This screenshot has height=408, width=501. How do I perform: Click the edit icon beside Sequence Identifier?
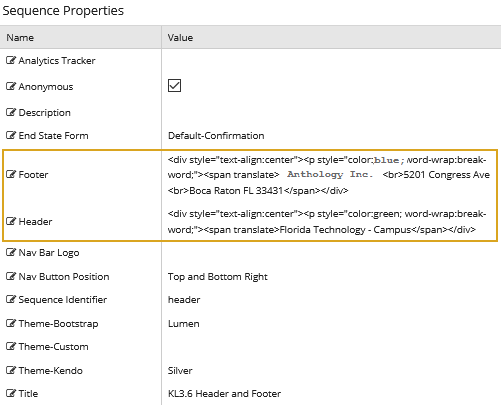click(11, 299)
